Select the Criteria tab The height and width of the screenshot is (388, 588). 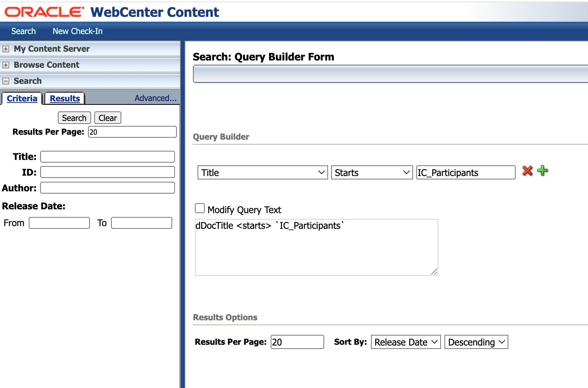click(21, 98)
